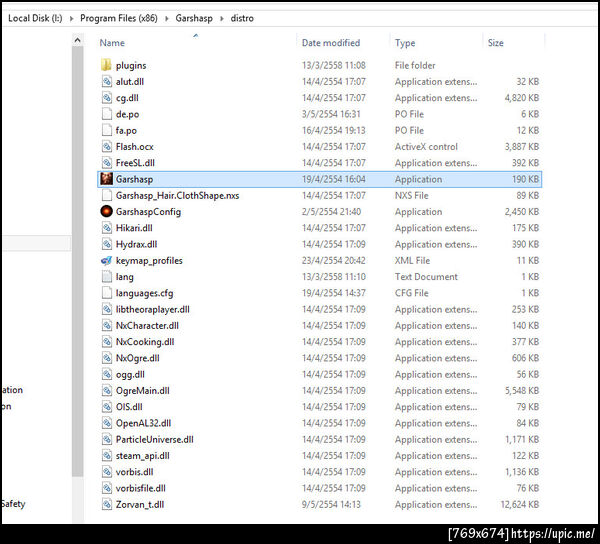Select the vorbisfile.dll file icon
600x544 pixels.
click(x=106, y=488)
